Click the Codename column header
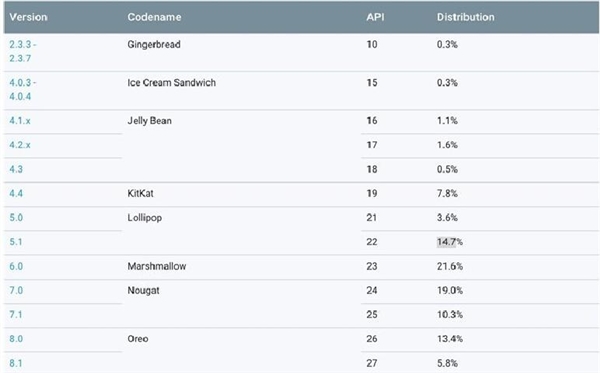 point(154,17)
